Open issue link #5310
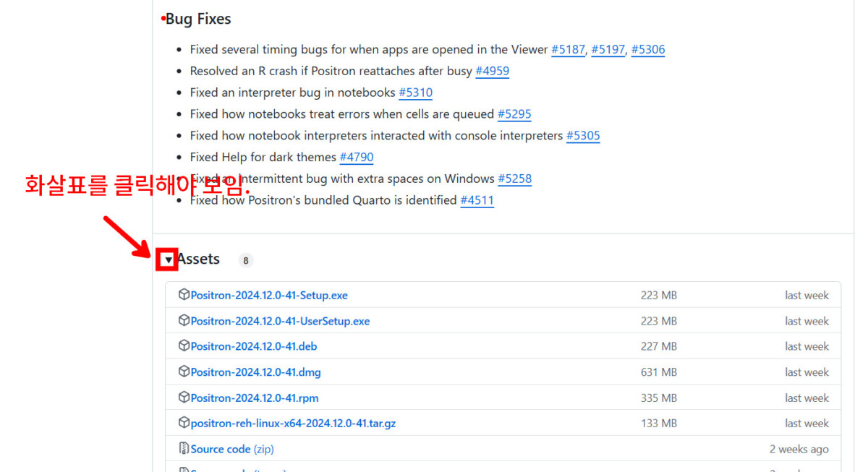The height and width of the screenshot is (472, 868). click(415, 93)
